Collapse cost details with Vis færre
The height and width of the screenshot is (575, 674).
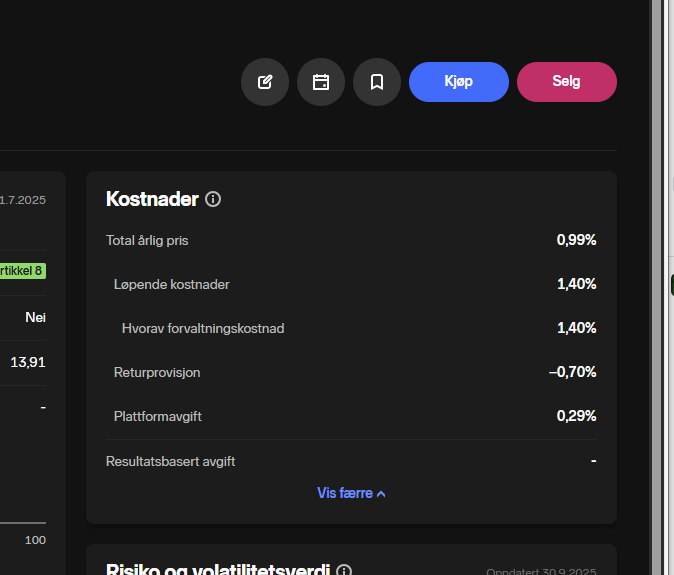tap(351, 493)
